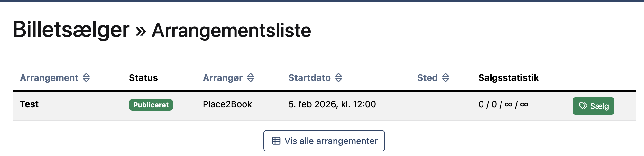The width and height of the screenshot is (644, 156).
Task: Click the table icon in Vis alle arrangementer
Action: click(x=276, y=141)
